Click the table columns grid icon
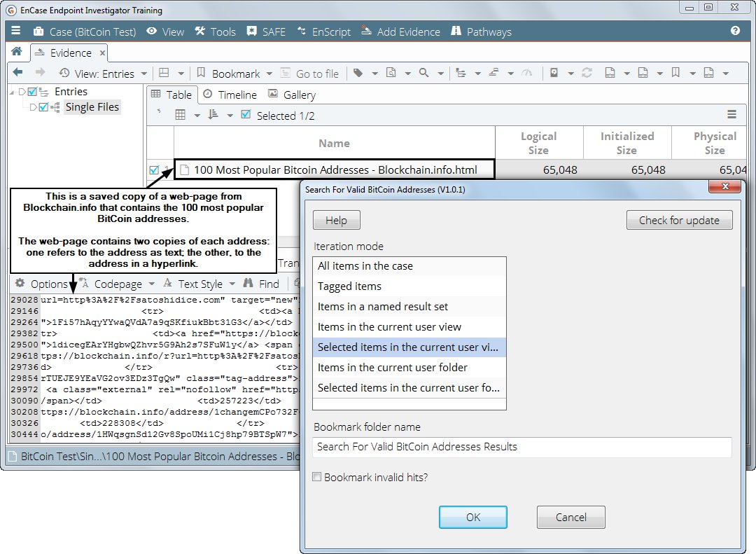The width and height of the screenshot is (756, 554). tap(181, 115)
